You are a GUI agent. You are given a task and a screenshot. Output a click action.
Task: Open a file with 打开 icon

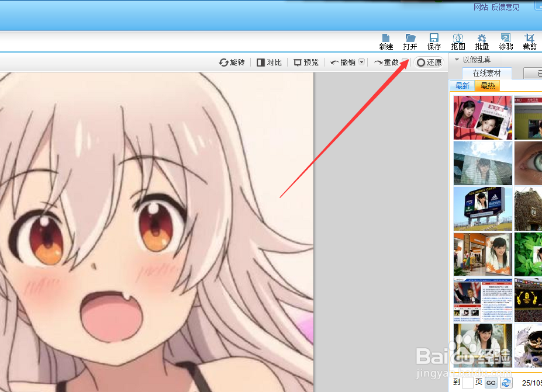(410, 42)
